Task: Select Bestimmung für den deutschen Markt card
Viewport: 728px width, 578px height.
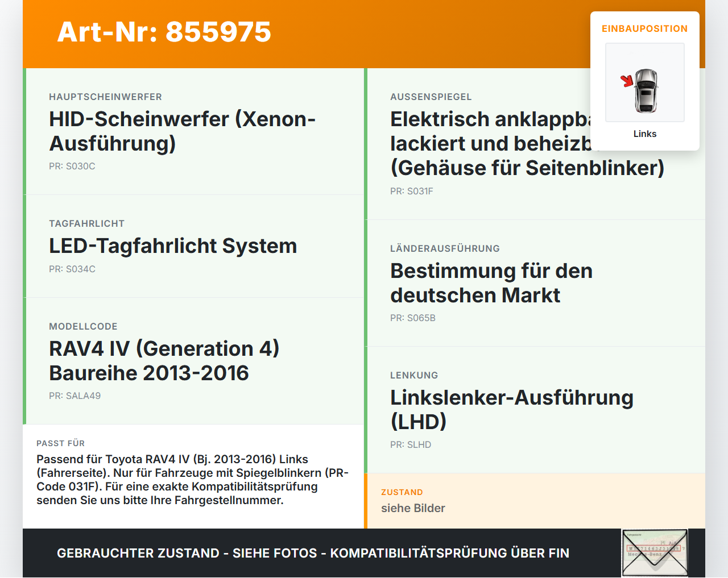Action: tap(535, 283)
